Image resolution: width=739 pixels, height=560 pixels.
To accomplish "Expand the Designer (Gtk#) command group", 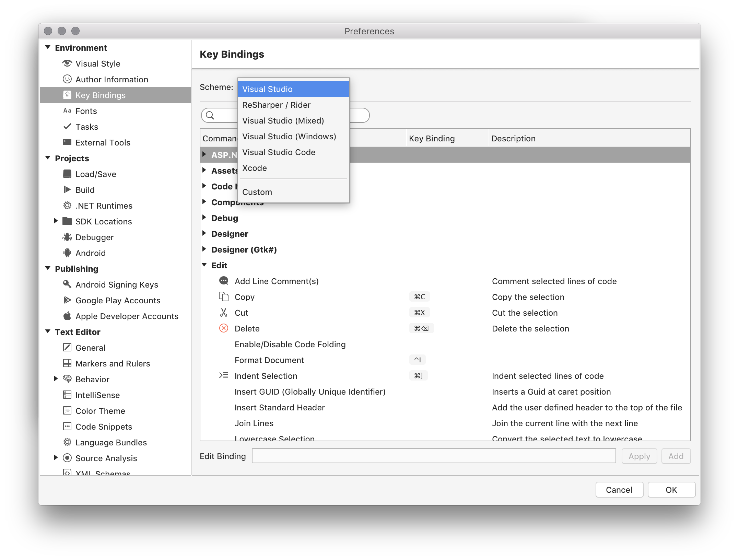I will (204, 249).
